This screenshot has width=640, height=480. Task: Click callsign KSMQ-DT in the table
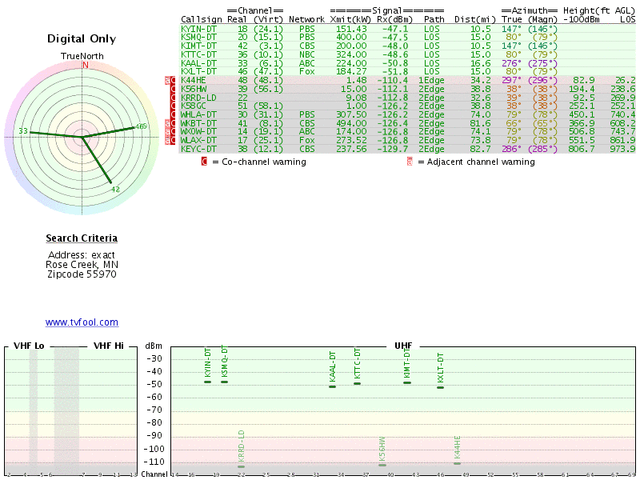click(199, 38)
